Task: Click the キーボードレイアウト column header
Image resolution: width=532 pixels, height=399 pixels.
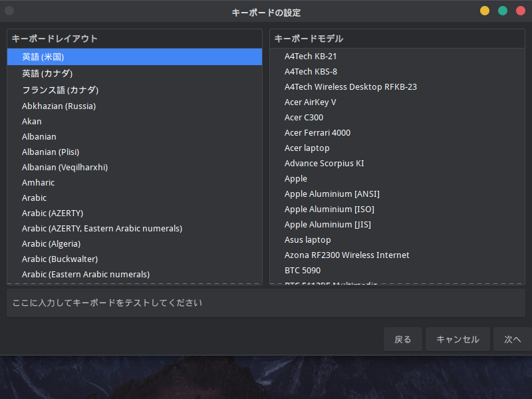Action: tap(134, 39)
